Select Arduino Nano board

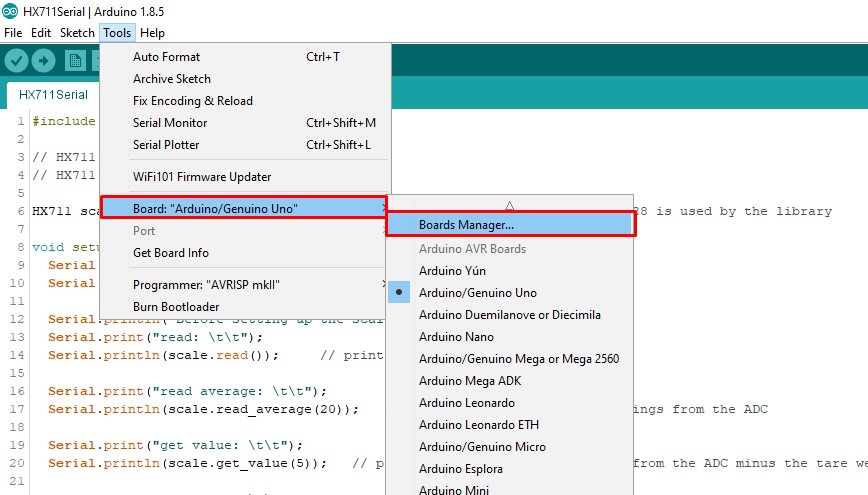point(510,337)
